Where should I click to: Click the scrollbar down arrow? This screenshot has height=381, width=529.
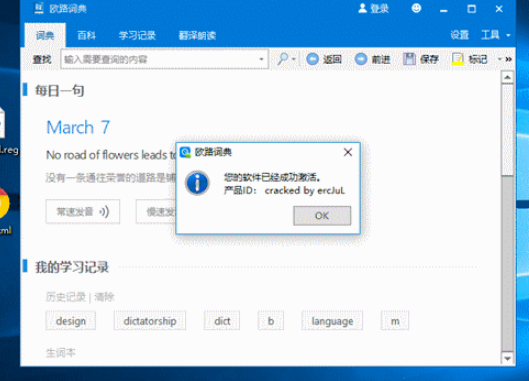pyautogui.click(x=507, y=358)
